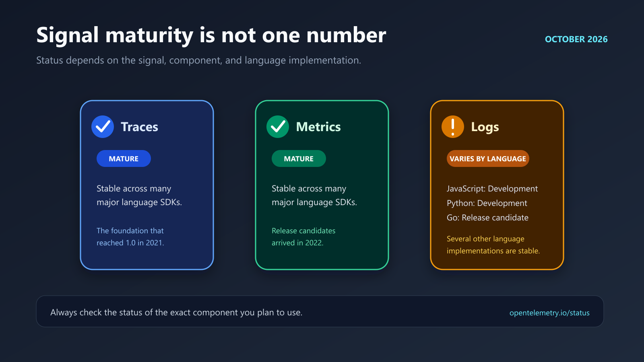Click the 'Python: Development' line
644x362 pixels.
click(x=487, y=203)
